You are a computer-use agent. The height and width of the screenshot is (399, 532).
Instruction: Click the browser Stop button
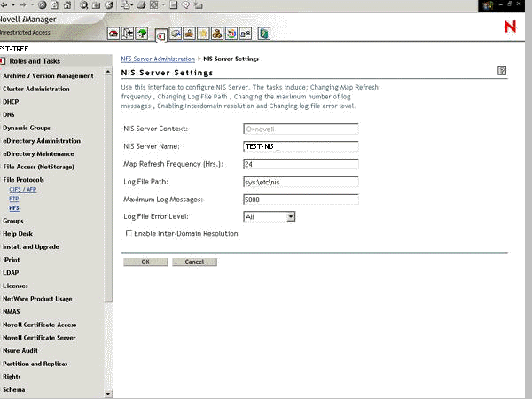tap(42, 5)
